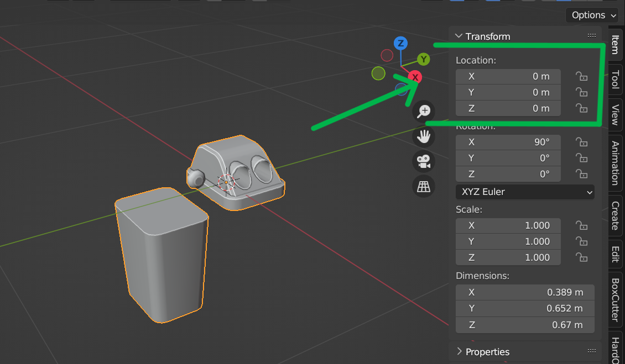
Task: Click the green Y axis on navigation gizmo
Action: pyautogui.click(x=423, y=59)
